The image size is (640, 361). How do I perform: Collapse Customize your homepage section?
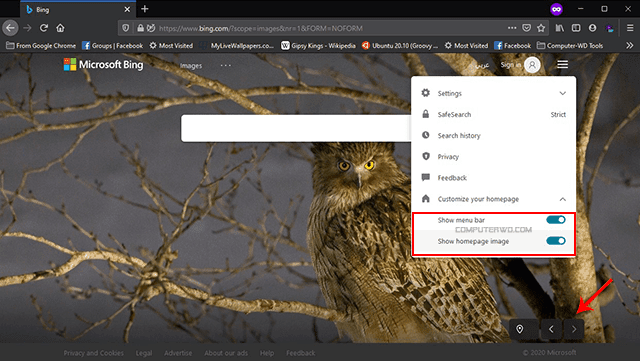562,199
